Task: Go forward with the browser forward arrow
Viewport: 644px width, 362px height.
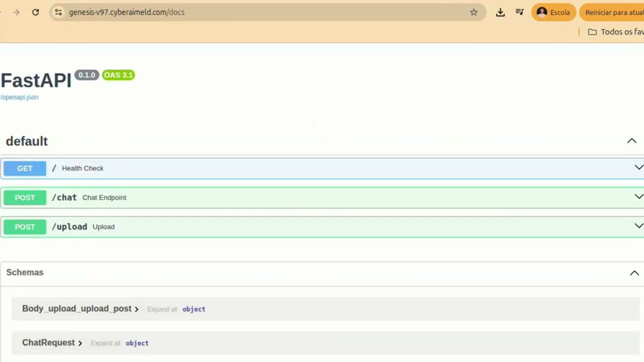Action: 16,12
